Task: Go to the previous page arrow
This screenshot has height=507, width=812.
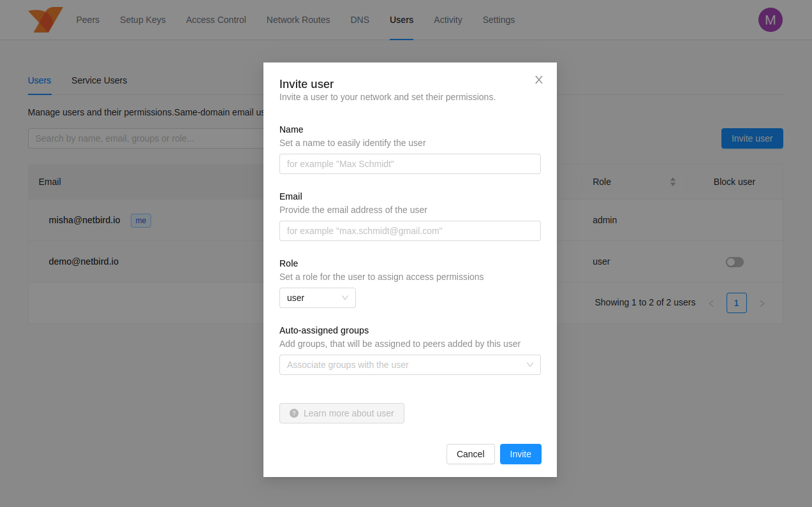Action: pyautogui.click(x=711, y=303)
